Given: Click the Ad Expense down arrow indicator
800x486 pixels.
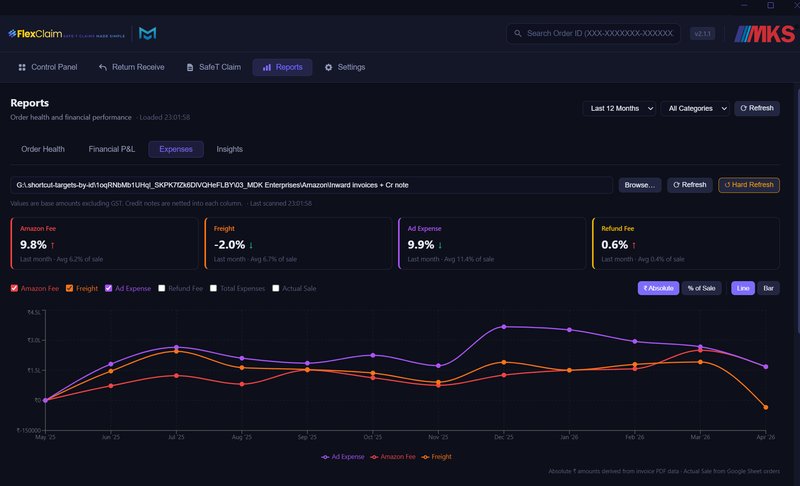Looking at the screenshot, I should pyautogui.click(x=440, y=245).
